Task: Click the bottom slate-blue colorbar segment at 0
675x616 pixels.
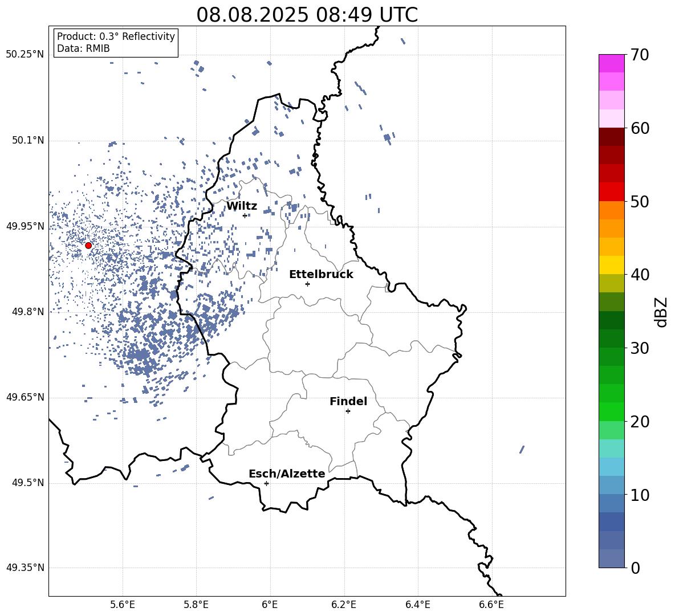Action: [x=612, y=558]
